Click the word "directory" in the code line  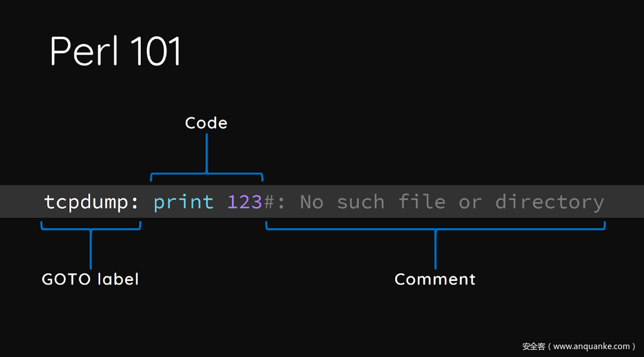pyautogui.click(x=549, y=202)
